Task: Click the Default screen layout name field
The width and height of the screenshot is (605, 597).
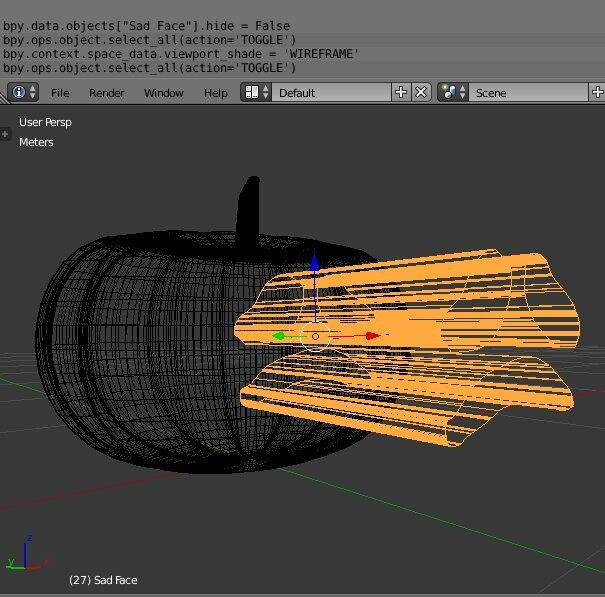Action: click(331, 93)
